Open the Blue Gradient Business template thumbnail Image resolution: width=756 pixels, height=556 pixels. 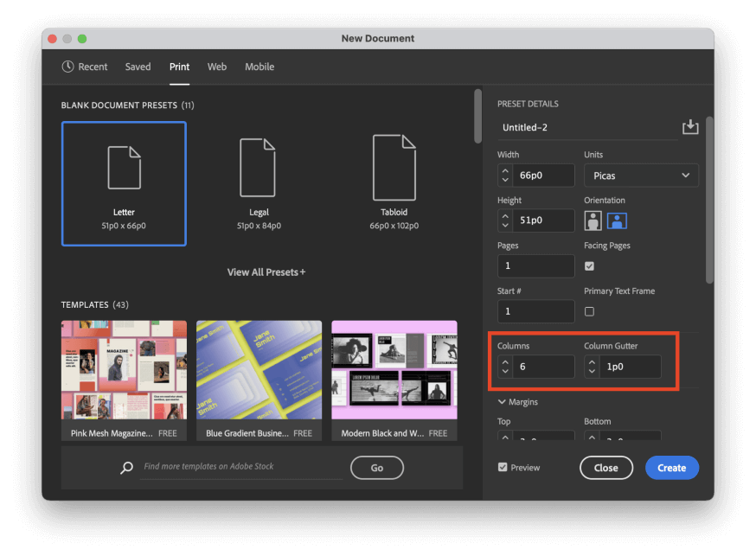coord(259,370)
